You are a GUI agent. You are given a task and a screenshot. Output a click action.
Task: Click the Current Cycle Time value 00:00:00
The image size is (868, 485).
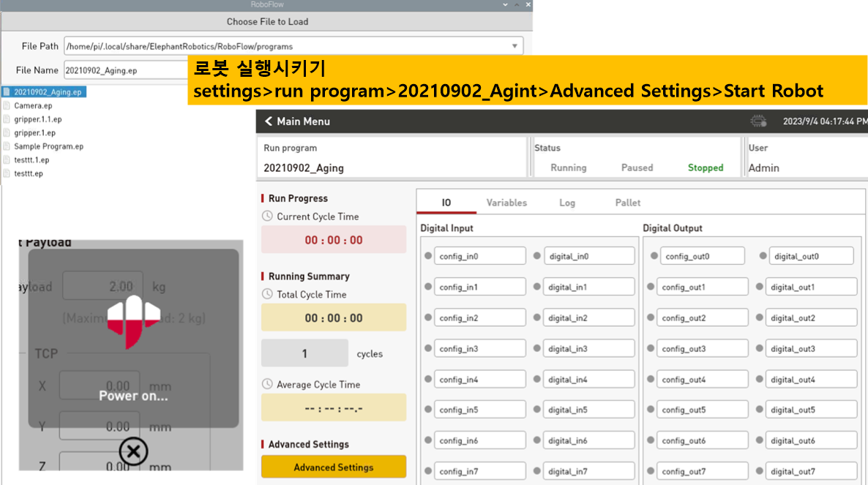pos(334,239)
